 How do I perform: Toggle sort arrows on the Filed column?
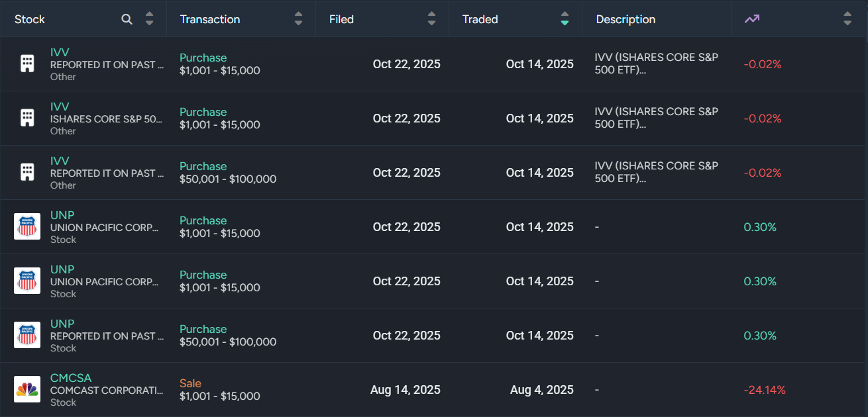432,19
